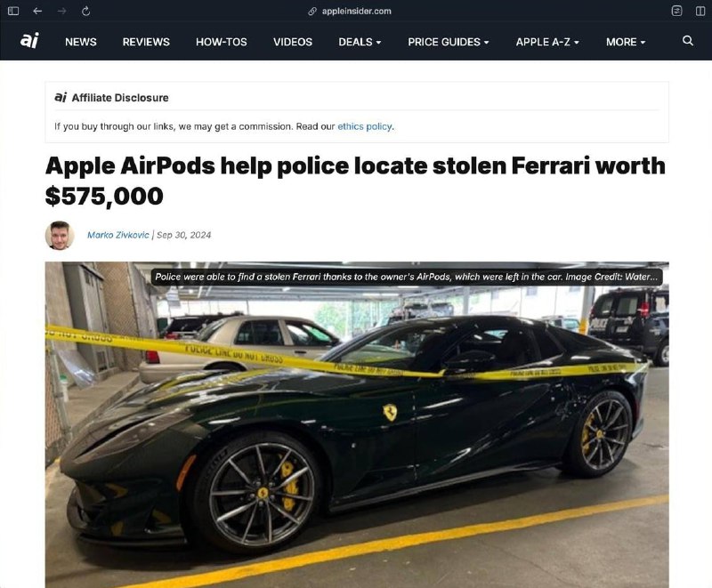Select HOW-TOS in navigation bar
This screenshot has height=588, width=712.
(222, 42)
